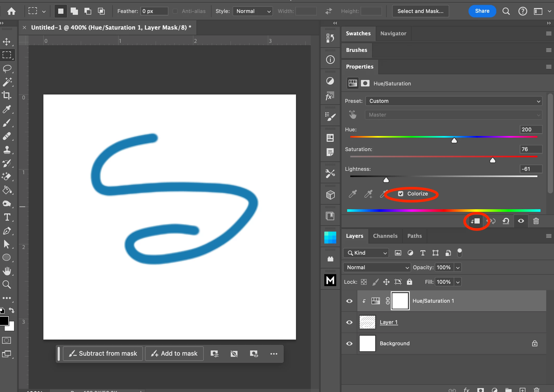Uncheck the Colorize checkbox
The height and width of the screenshot is (392, 554).
401,194
